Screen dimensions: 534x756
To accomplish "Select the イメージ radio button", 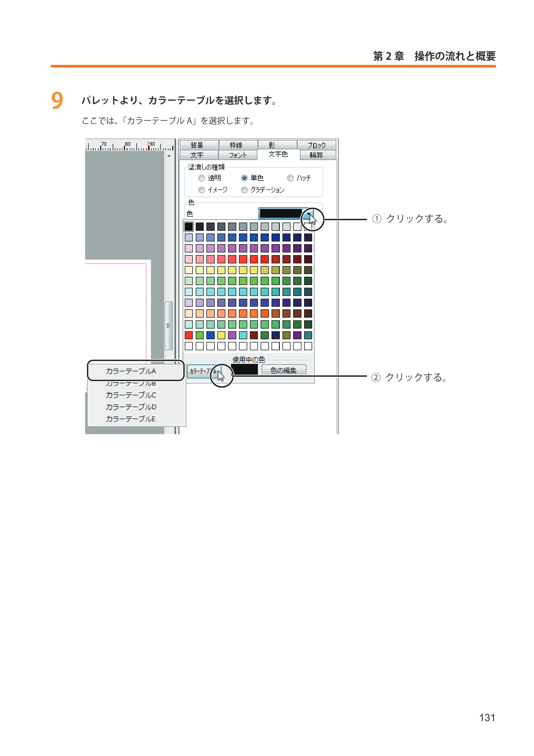I will click(x=201, y=190).
